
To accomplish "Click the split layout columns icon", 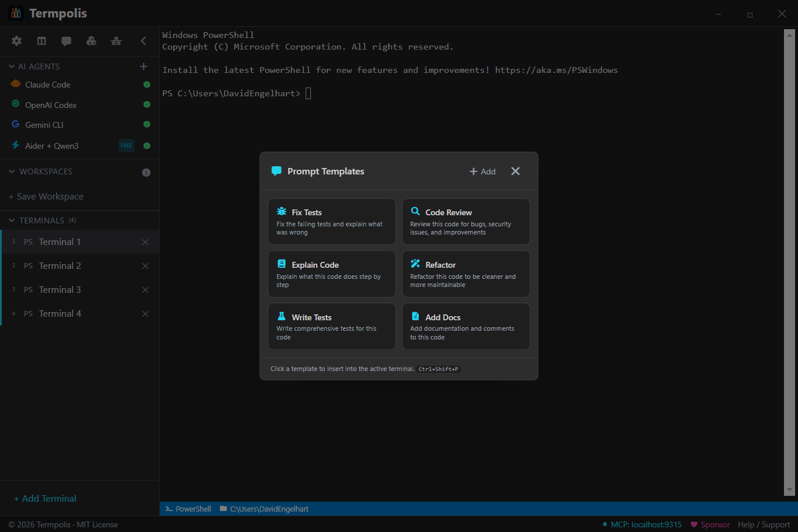I will [x=41, y=41].
